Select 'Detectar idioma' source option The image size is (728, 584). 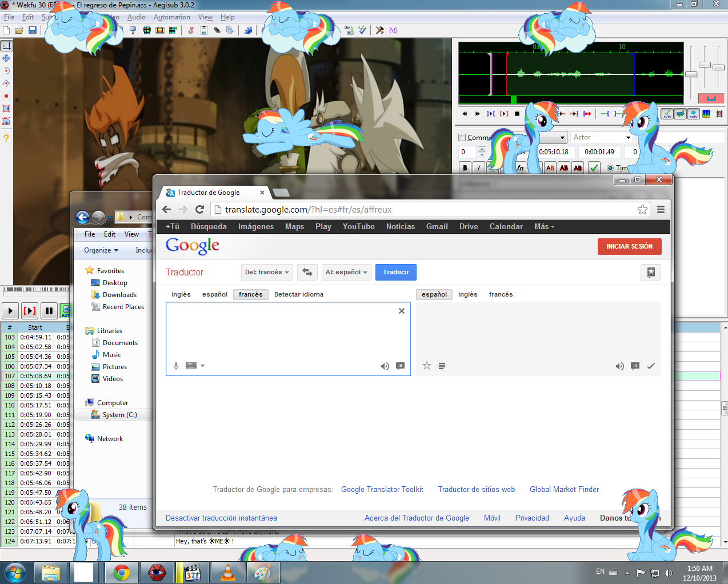(299, 294)
